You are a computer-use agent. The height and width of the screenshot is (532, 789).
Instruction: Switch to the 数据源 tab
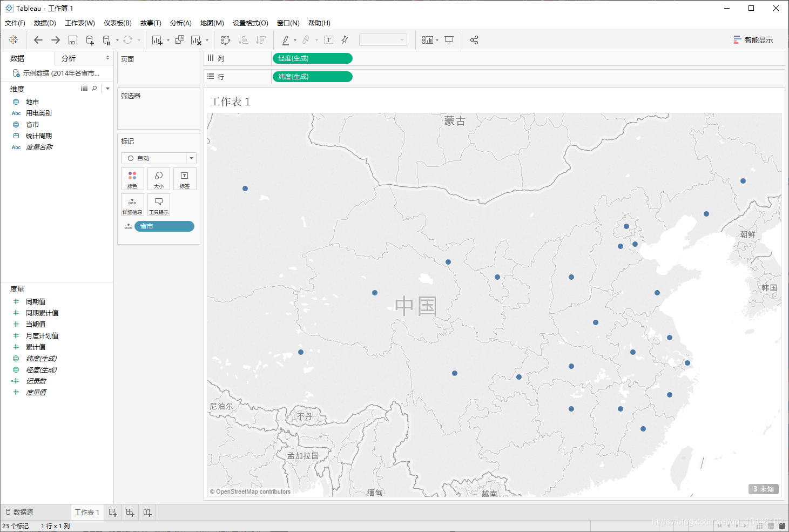19,513
